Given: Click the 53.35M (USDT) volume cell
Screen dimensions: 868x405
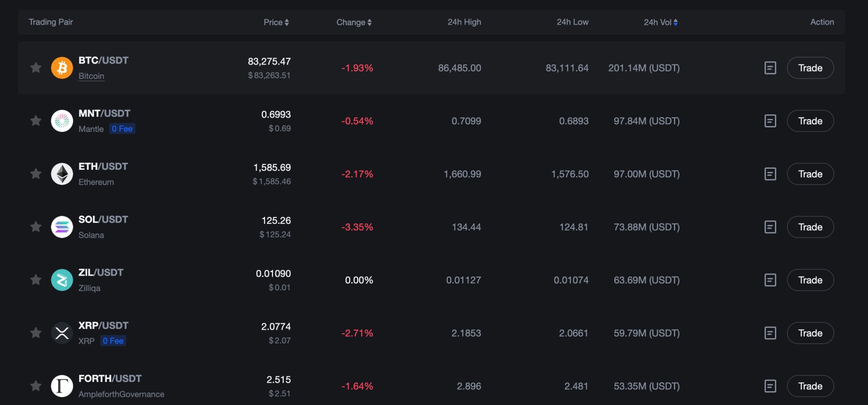Looking at the screenshot, I should 646,386.
